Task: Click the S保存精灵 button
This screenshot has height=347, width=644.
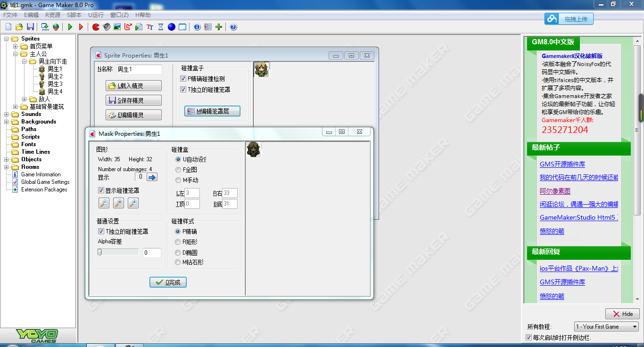Action: 133,100
